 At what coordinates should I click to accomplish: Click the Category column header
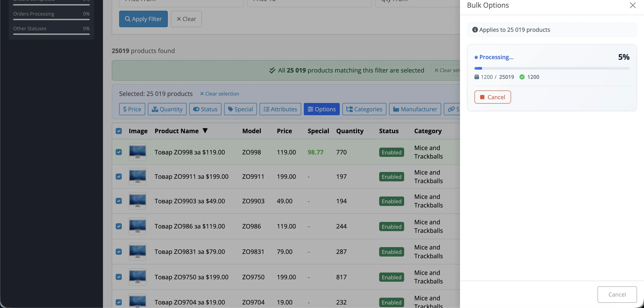click(x=428, y=131)
